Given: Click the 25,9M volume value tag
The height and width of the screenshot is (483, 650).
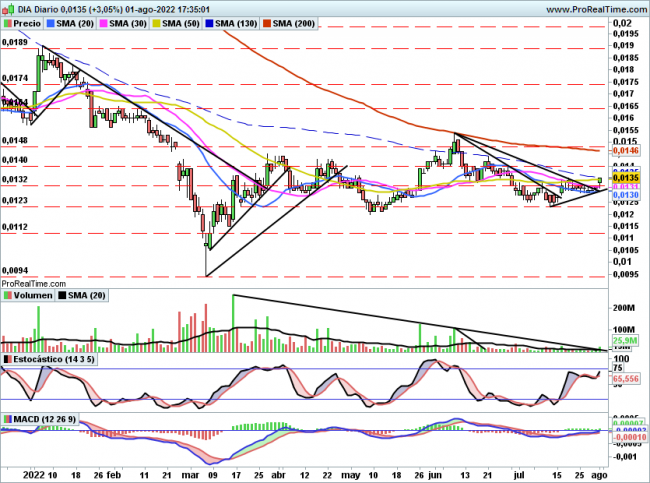Looking at the screenshot, I should (x=625, y=341).
